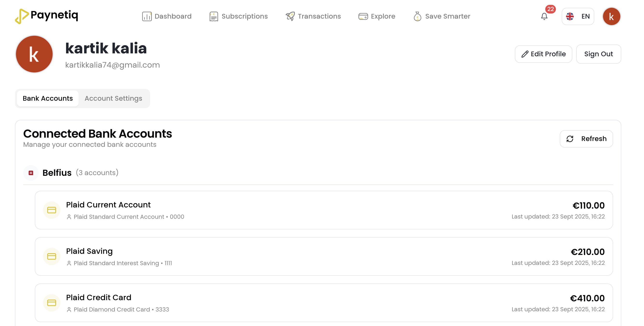The height and width of the screenshot is (326, 644).
Task: Click the Paynetiq logo
Action: (x=47, y=16)
